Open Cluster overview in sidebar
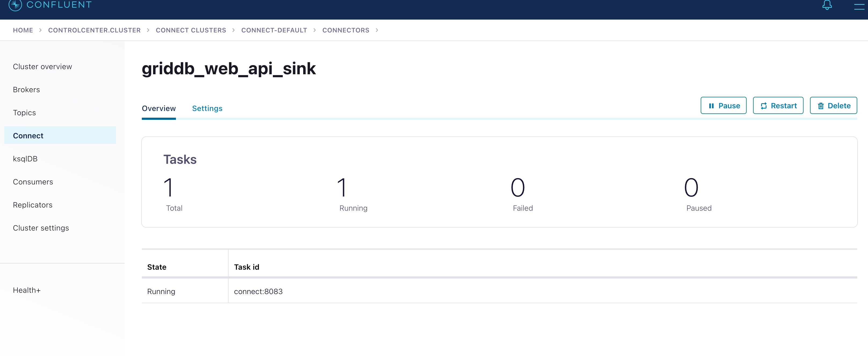Screen dimensions: 868x356 (42, 67)
